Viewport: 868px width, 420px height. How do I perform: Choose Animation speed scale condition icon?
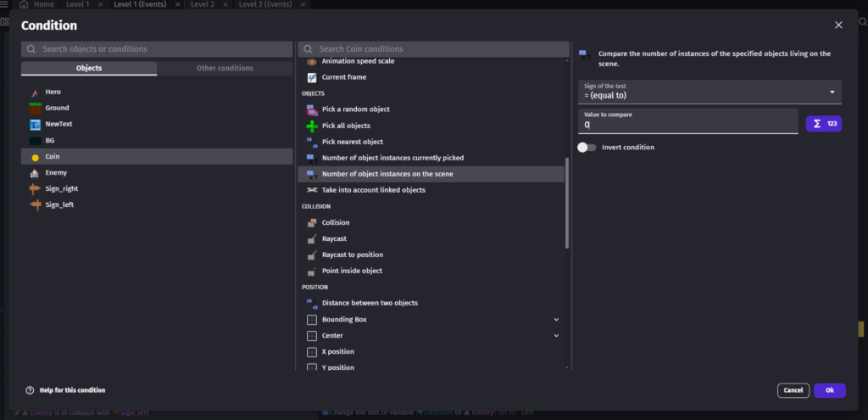tap(312, 61)
